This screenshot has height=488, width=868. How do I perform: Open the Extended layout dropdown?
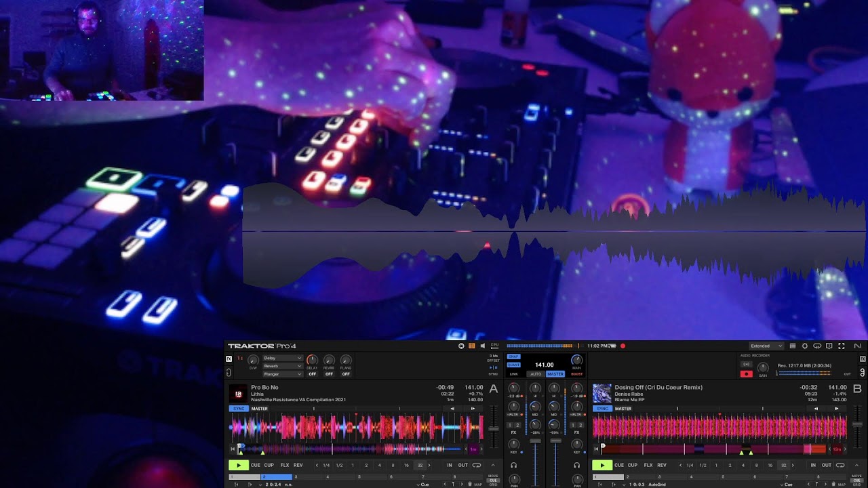(x=766, y=346)
